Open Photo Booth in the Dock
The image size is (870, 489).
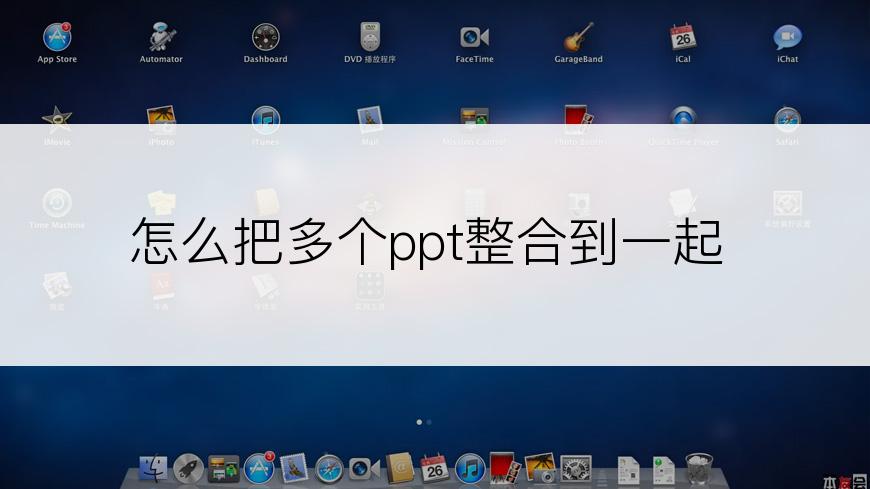[x=505, y=467]
